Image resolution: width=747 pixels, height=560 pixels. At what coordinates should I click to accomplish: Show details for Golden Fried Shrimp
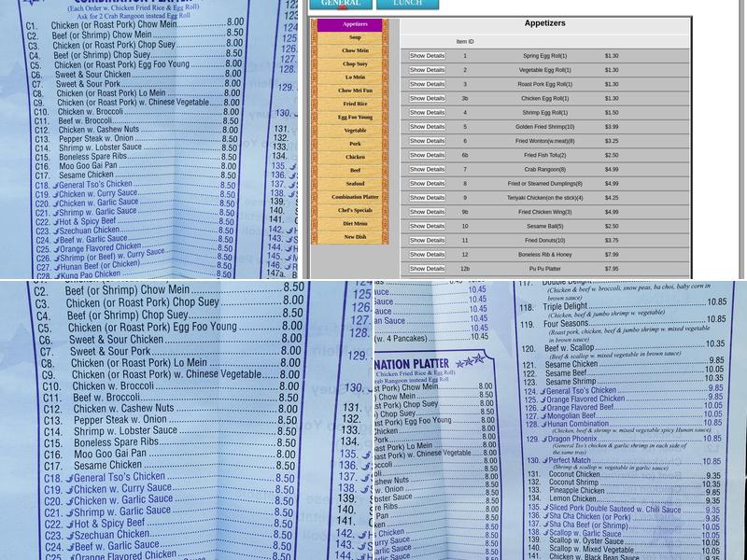pos(427,127)
